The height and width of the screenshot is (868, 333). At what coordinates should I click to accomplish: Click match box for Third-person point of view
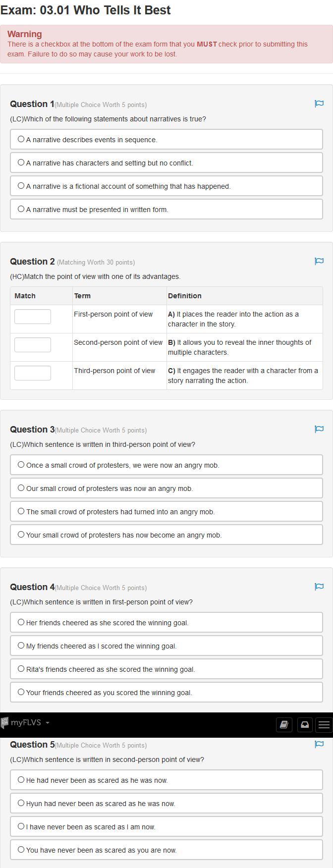[33, 373]
